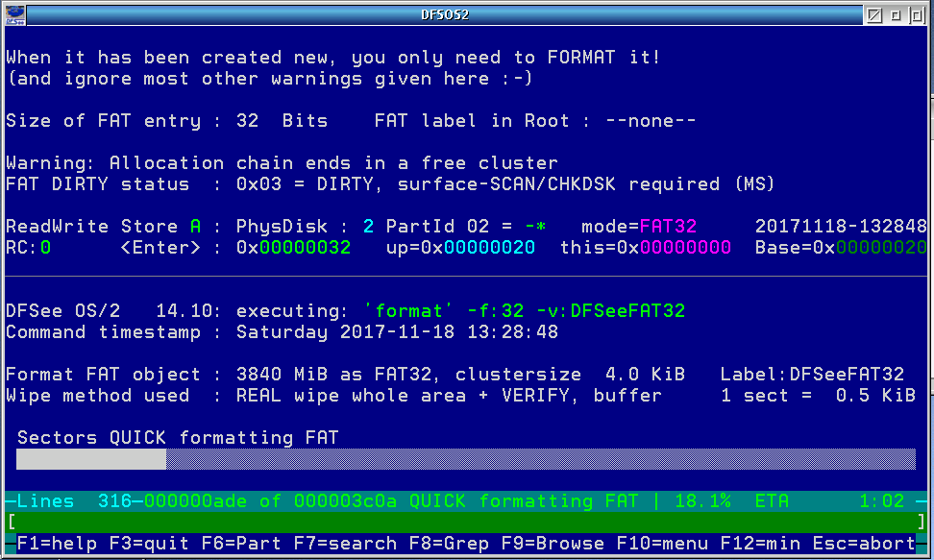Click the vertical scrollbar on the right edge
The height and width of the screenshot is (560, 934).
[929, 288]
